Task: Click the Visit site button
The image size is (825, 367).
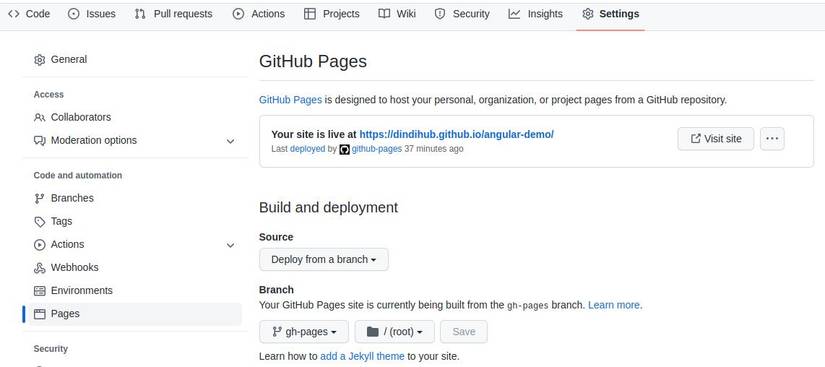Action: click(x=716, y=139)
